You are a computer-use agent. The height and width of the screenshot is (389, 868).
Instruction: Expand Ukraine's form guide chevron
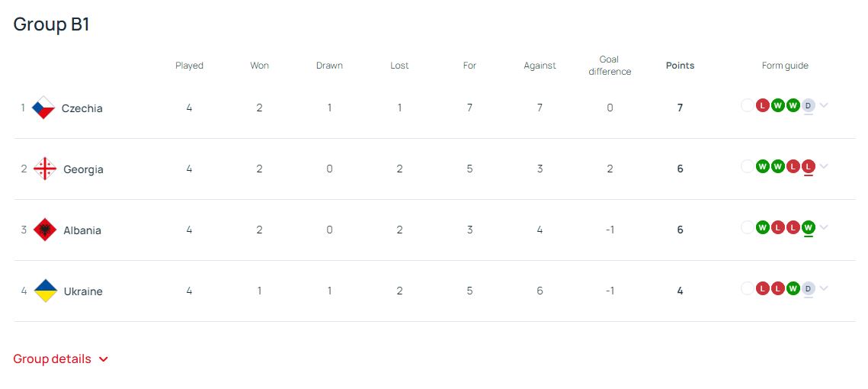point(824,288)
